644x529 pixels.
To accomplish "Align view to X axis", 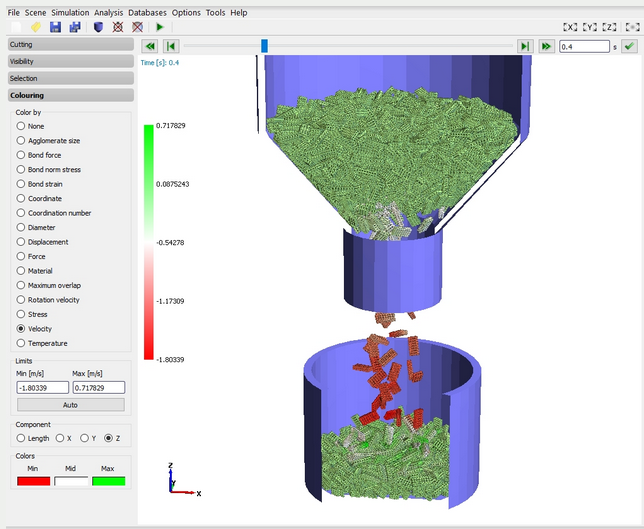I will click(x=570, y=27).
